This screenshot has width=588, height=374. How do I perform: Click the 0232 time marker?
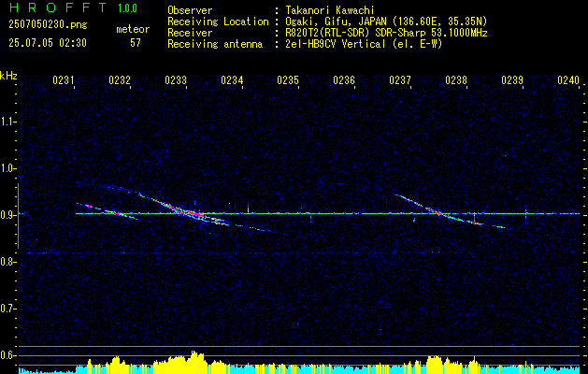point(120,79)
